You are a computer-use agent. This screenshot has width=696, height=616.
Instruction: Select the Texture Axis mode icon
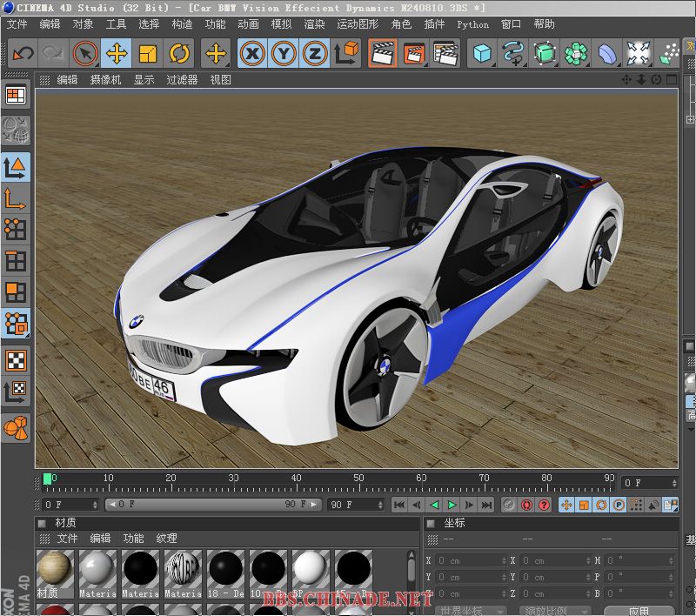click(16, 392)
